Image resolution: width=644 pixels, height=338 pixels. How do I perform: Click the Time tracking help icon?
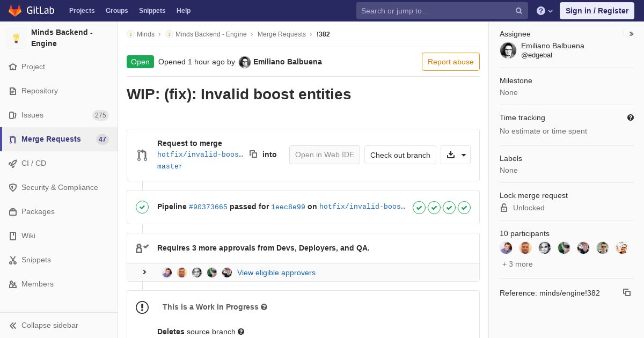point(631,117)
